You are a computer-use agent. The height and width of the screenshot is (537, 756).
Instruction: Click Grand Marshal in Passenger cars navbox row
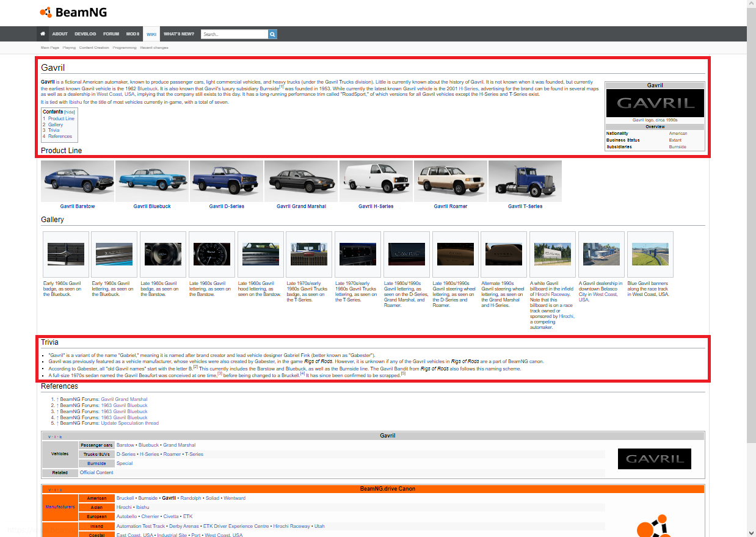tap(180, 445)
